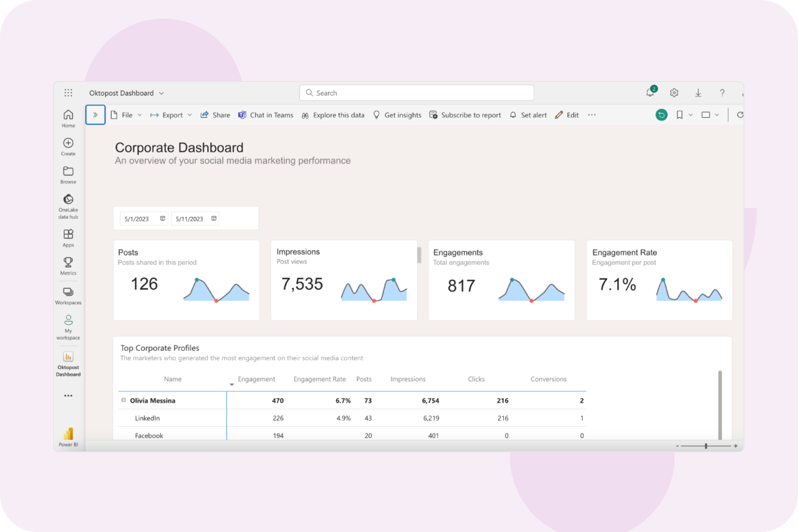Go to Home in the sidebar
The image size is (798, 532).
pyautogui.click(x=69, y=117)
